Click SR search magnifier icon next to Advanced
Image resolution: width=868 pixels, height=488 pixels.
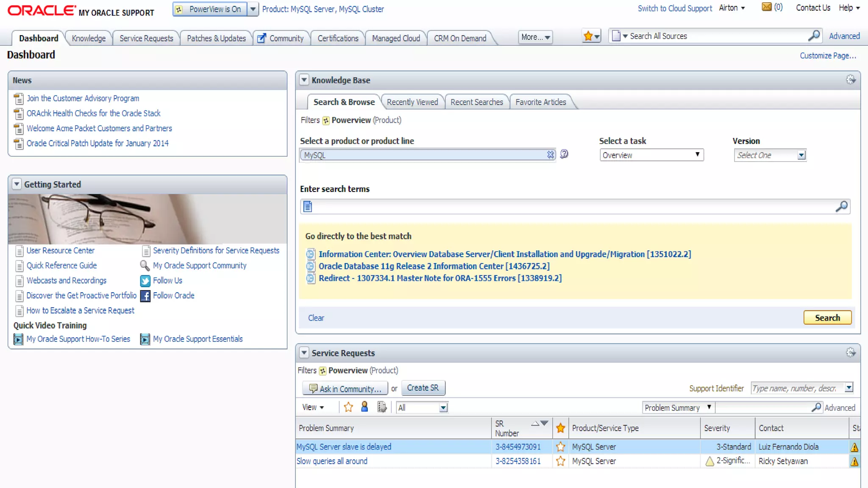(816, 408)
